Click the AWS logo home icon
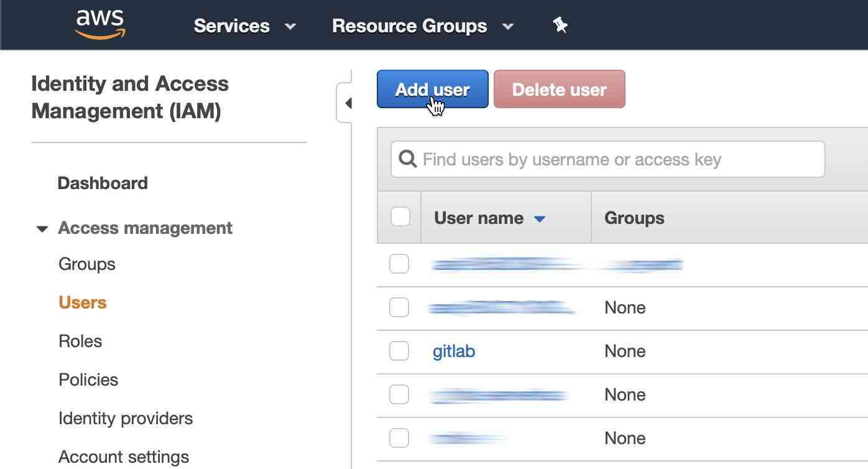 [100, 25]
